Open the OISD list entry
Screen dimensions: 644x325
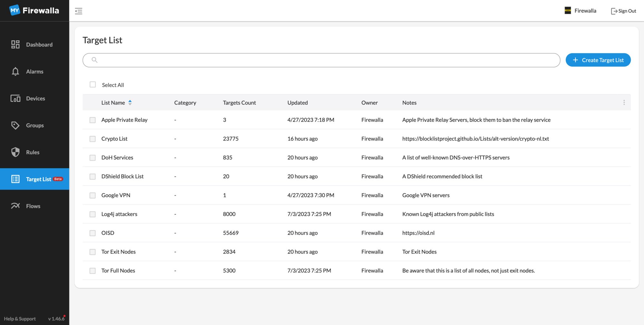coord(108,233)
